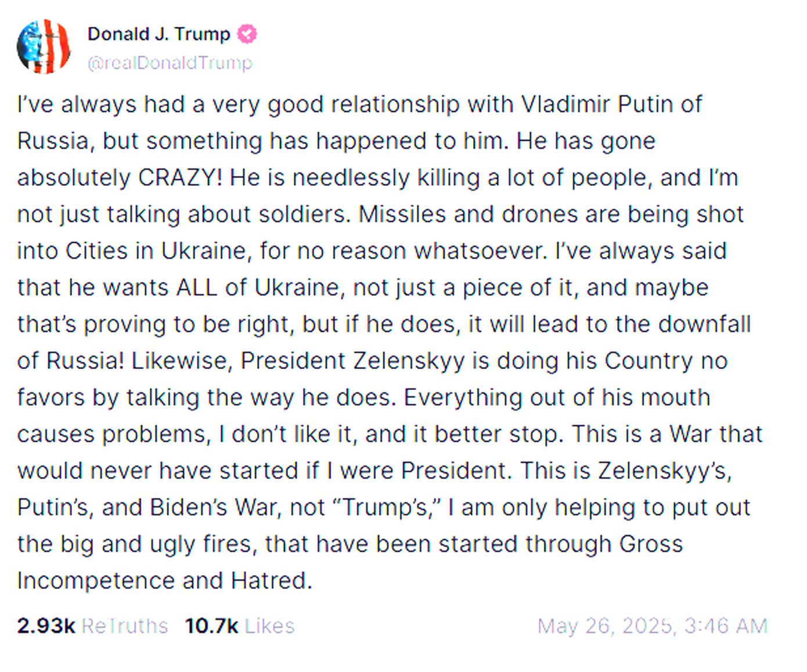Click the pink verified badge icon
This screenshot has height=672, width=807.
click(247, 34)
